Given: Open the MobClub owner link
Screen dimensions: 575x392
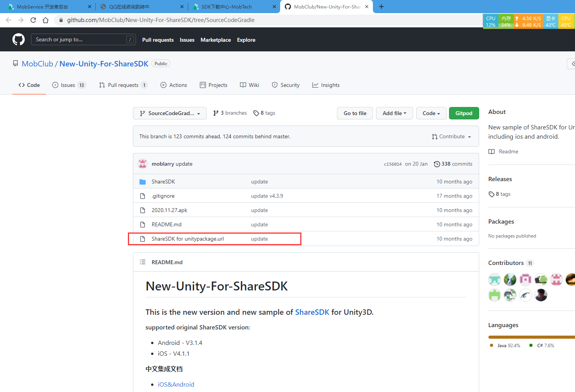Looking at the screenshot, I should tap(37, 64).
